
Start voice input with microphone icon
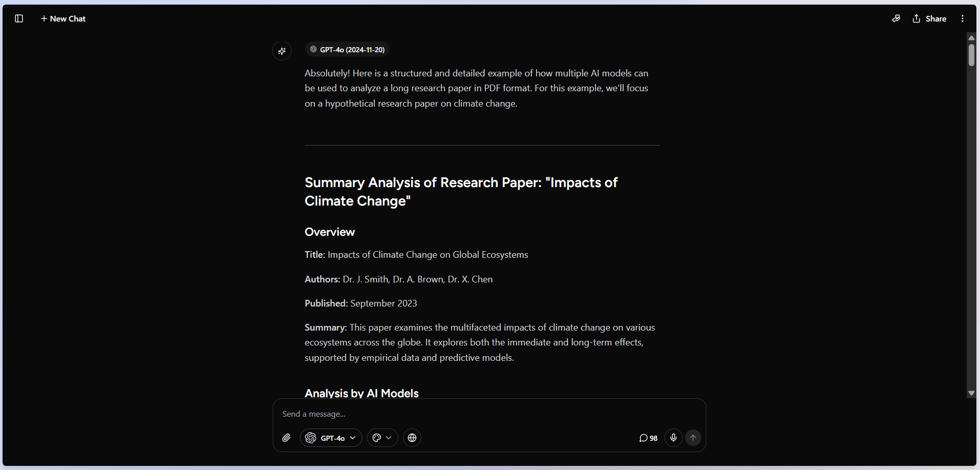click(673, 438)
